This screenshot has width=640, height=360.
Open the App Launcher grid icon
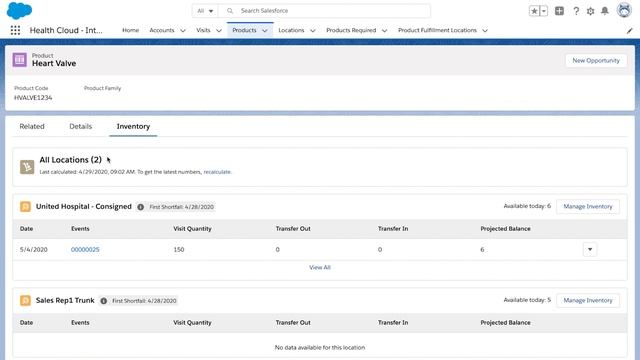point(15,30)
